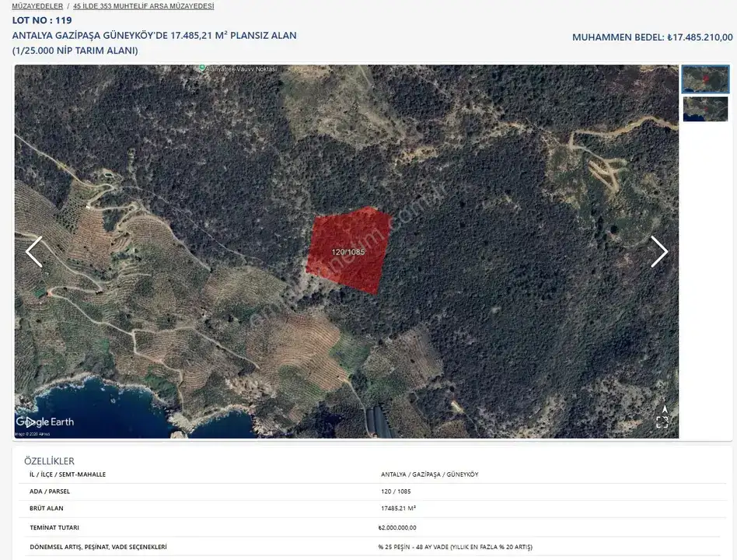Screen dimensions: 737x560
Task: Click the MUHAMMEN BEDEL price text
Action: [x=651, y=37]
